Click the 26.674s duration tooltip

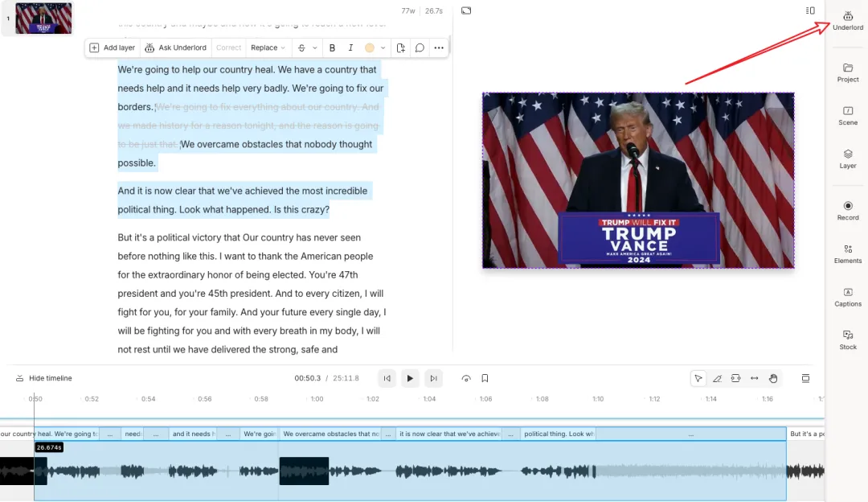click(x=49, y=447)
